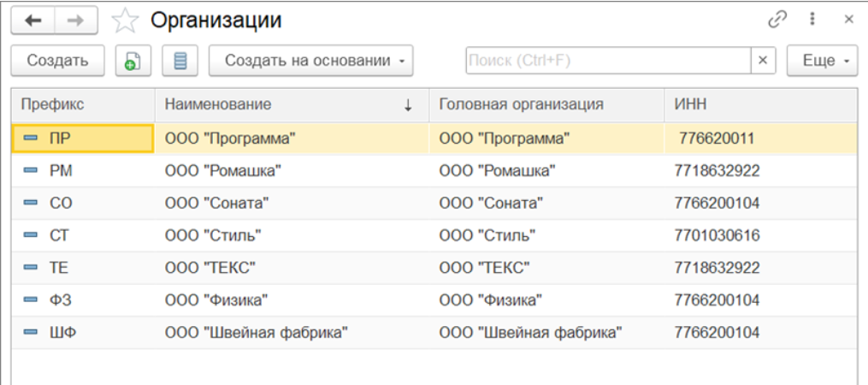
Task: Click ООО "Швейная фабрика" in Головная организация column
Action: tap(547, 332)
